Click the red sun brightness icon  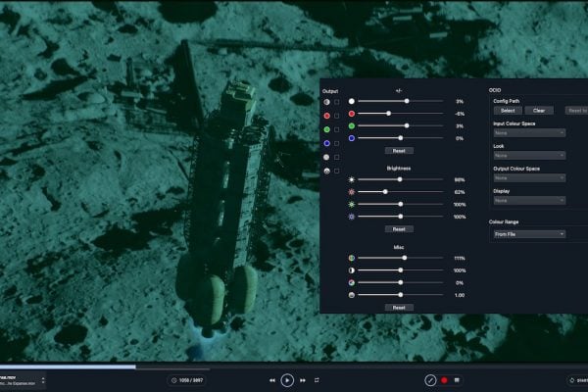coord(352,192)
